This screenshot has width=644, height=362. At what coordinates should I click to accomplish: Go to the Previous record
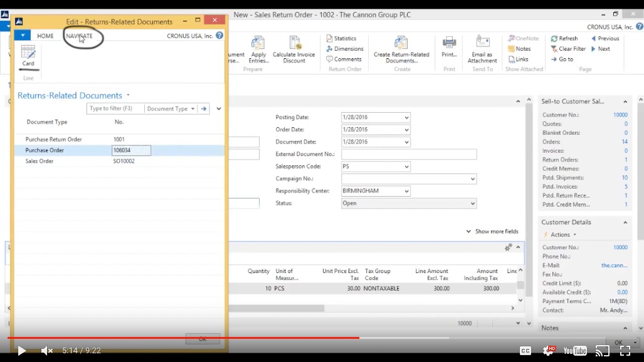605,38
